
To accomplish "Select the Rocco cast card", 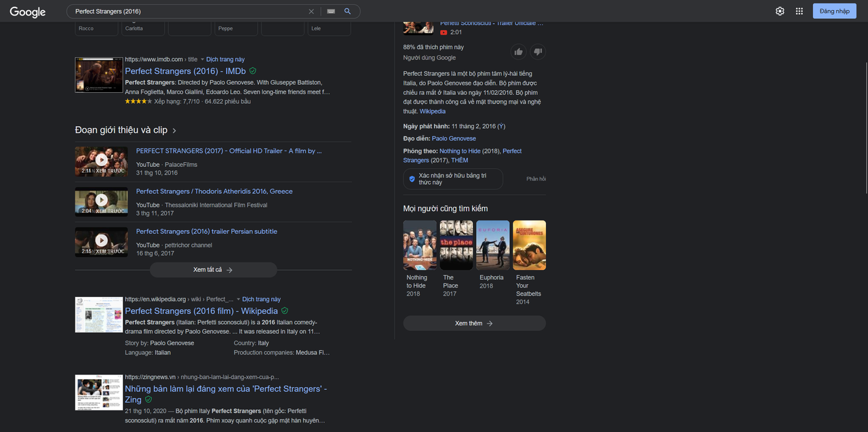I will [97, 28].
